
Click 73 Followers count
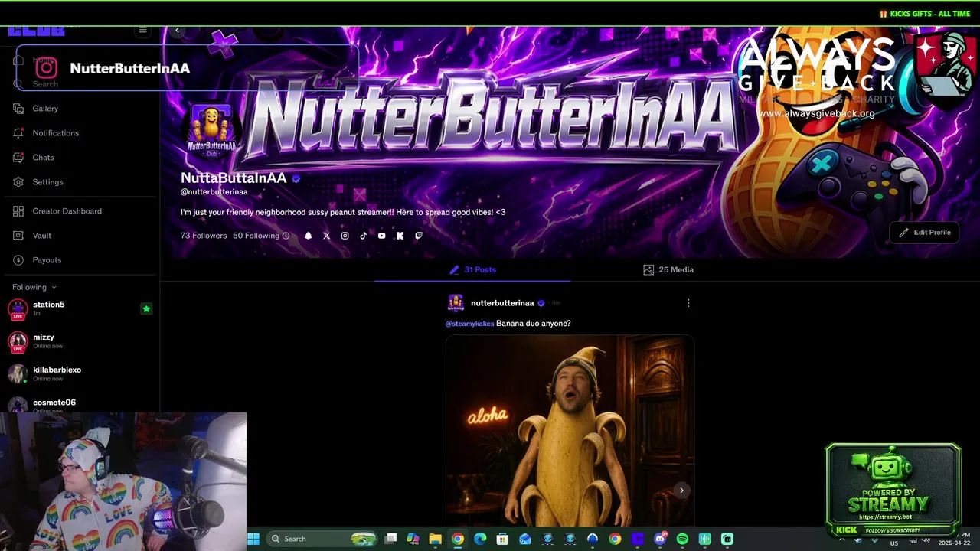(204, 236)
